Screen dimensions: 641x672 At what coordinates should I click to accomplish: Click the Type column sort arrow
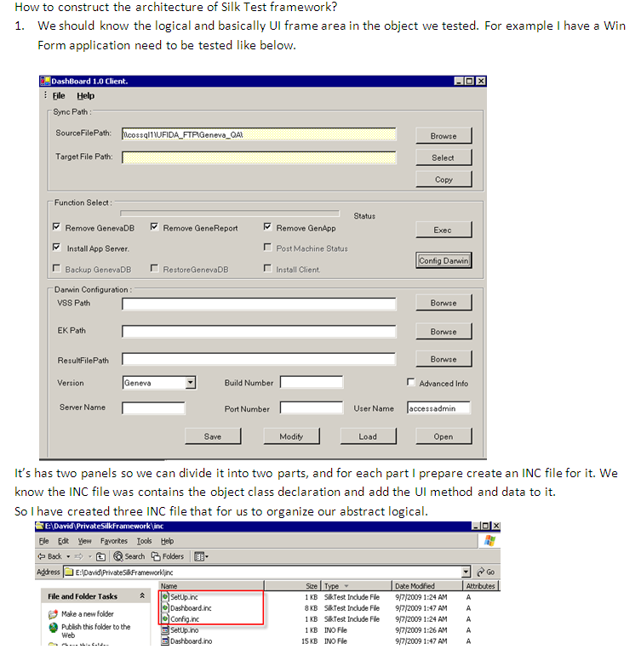click(x=346, y=586)
